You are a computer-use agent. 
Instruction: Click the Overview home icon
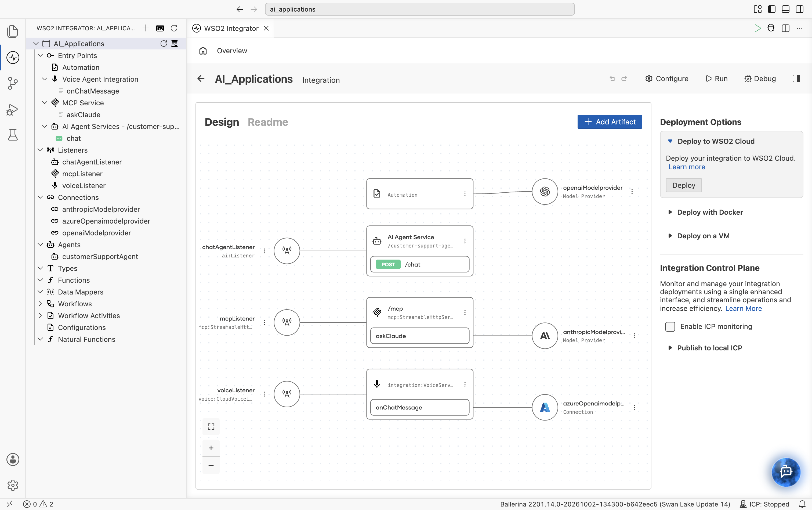[x=203, y=51]
